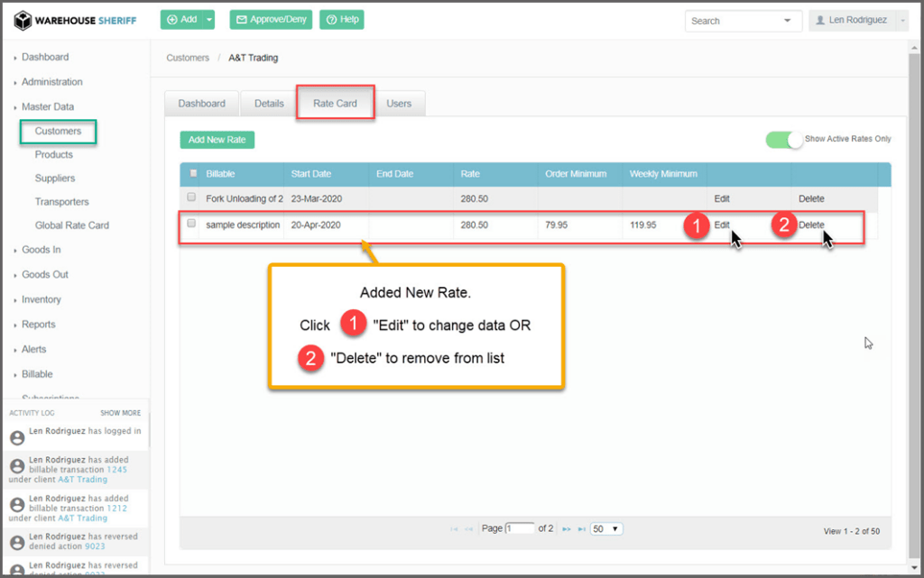Jump to last page arrow in pagination
Viewport: 924px width, 578px height.
(x=581, y=529)
